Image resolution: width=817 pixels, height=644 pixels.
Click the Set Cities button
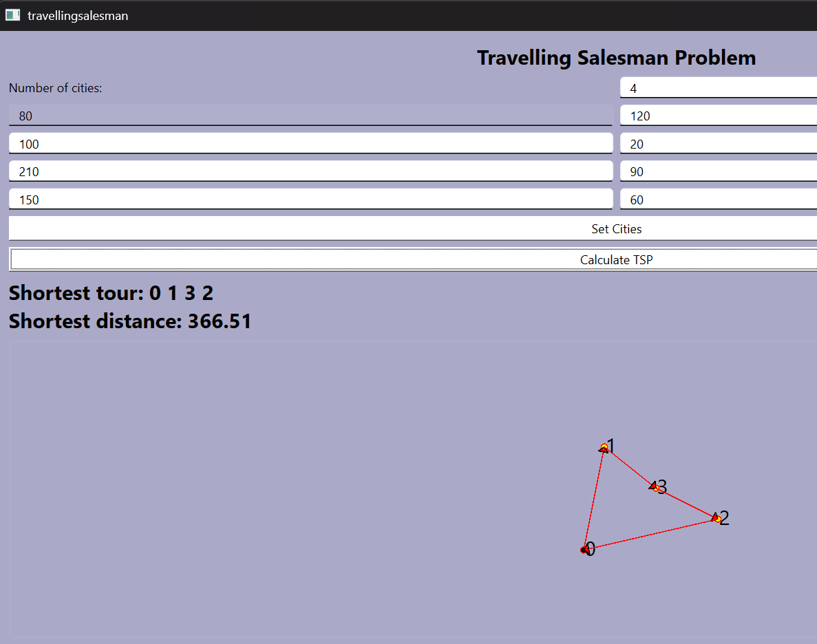point(413,228)
